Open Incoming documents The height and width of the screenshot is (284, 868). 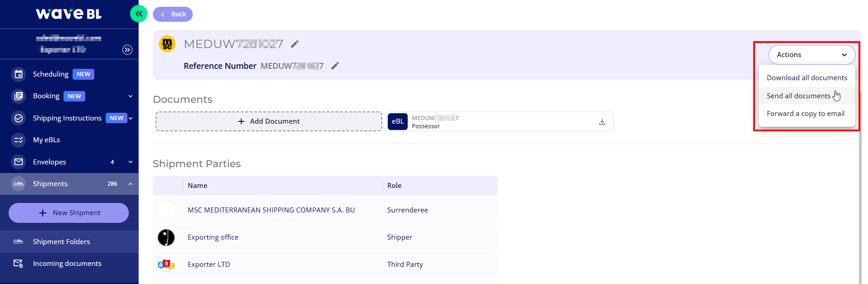(69, 263)
